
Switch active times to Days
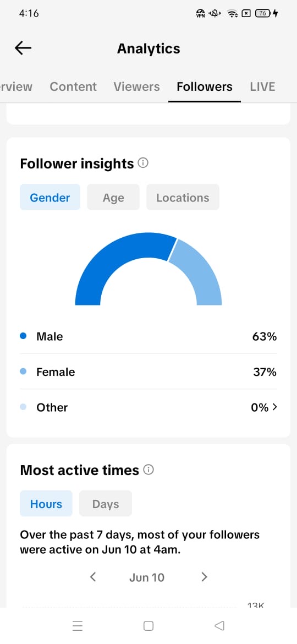coord(106,504)
